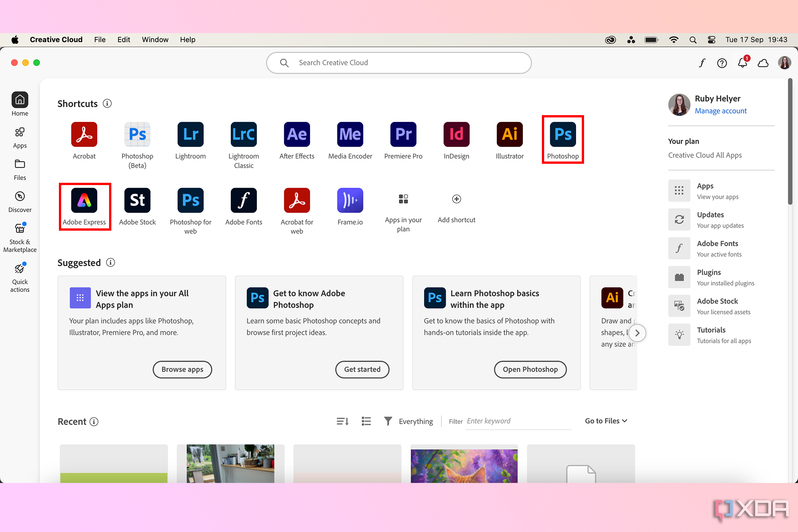Open Apps in your plan shortcut
This screenshot has width=798, height=532.
pyautogui.click(x=403, y=199)
